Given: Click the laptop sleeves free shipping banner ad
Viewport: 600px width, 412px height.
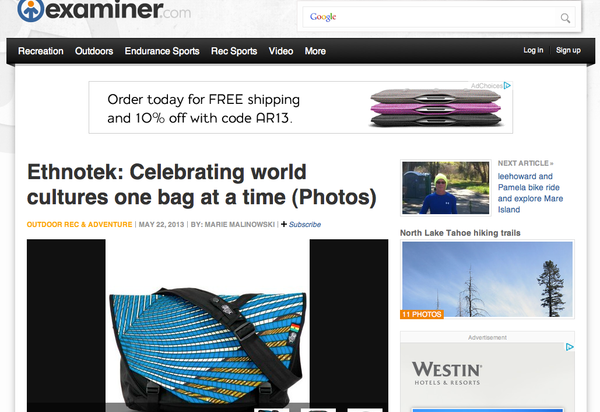Looking at the screenshot, I should (x=300, y=107).
